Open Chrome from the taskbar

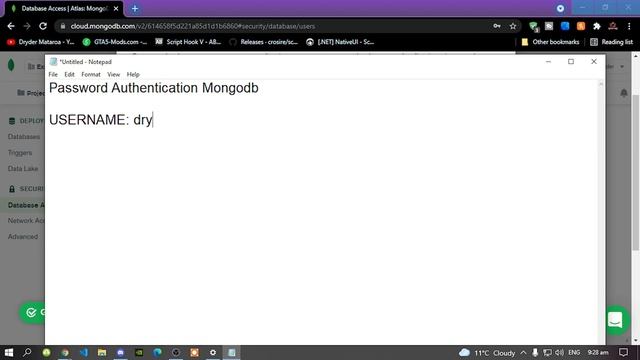pos(65,353)
